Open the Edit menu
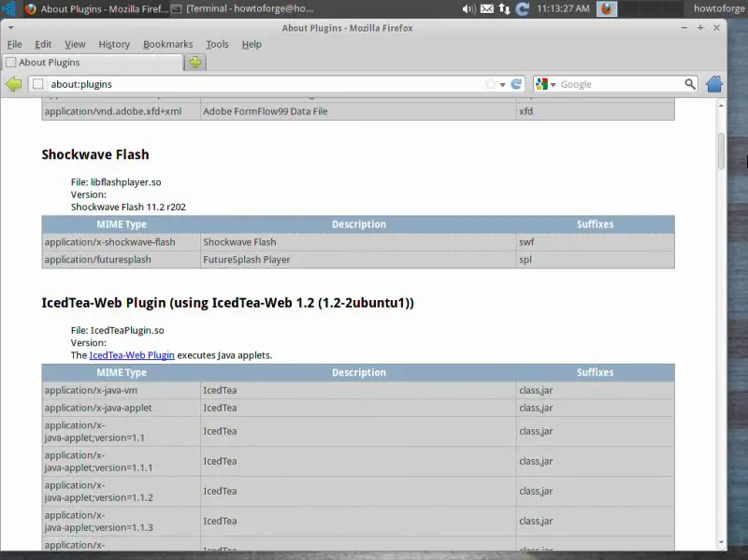 pos(43,44)
